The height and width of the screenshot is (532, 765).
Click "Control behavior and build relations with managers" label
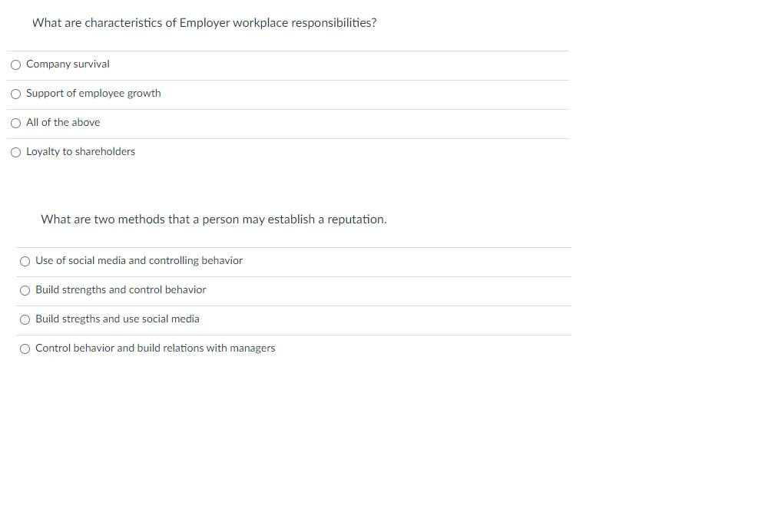(x=156, y=349)
